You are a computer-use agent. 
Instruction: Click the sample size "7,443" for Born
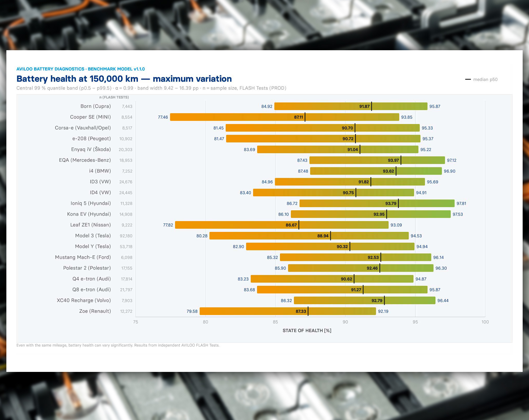tap(127, 107)
